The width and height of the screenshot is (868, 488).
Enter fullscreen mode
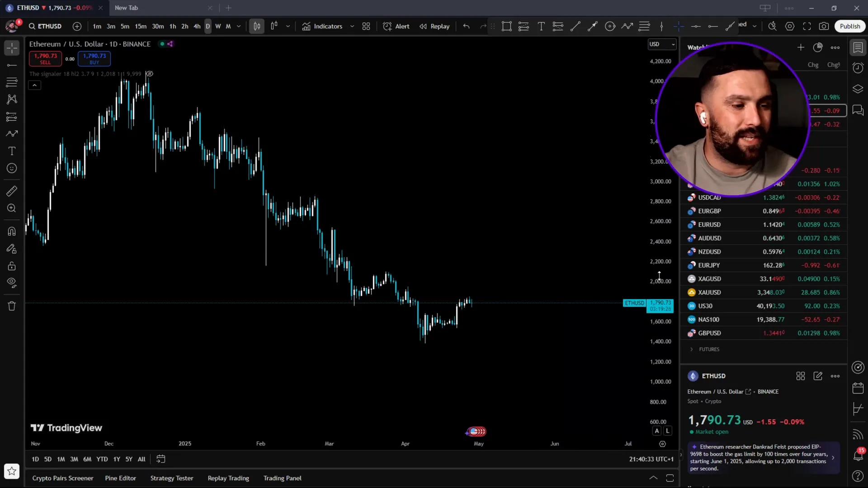(807, 26)
